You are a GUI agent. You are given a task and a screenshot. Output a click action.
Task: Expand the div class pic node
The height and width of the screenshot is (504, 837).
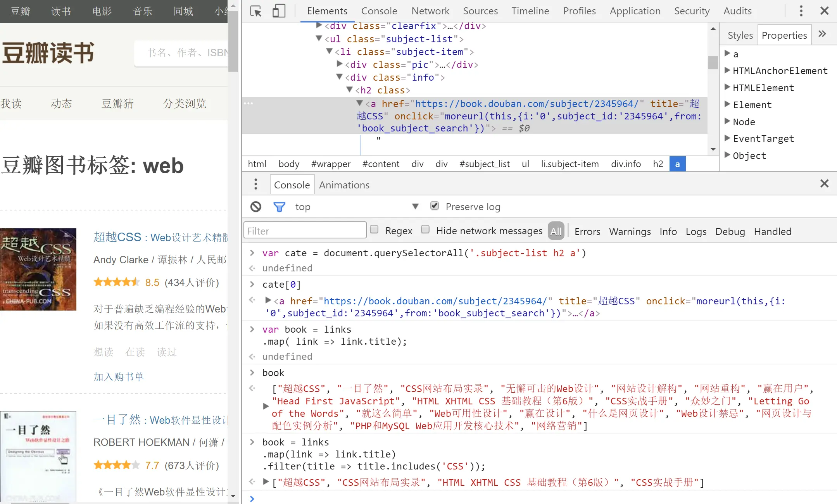[340, 64]
